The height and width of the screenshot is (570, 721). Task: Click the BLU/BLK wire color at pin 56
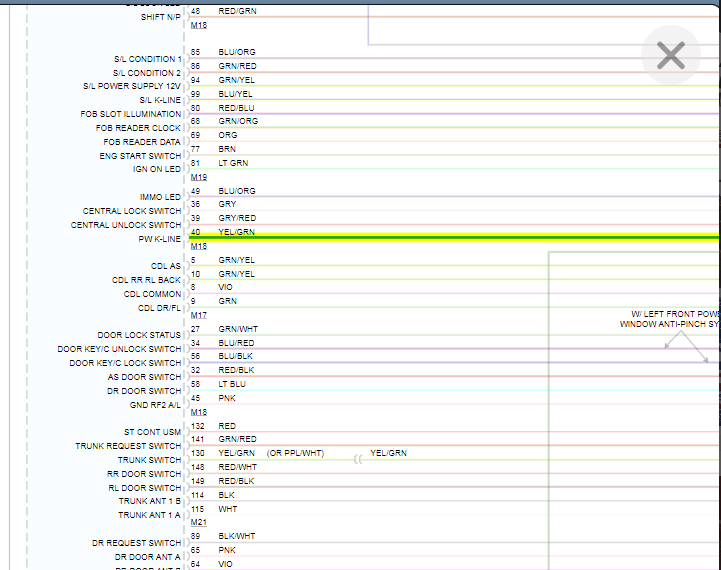click(x=235, y=356)
